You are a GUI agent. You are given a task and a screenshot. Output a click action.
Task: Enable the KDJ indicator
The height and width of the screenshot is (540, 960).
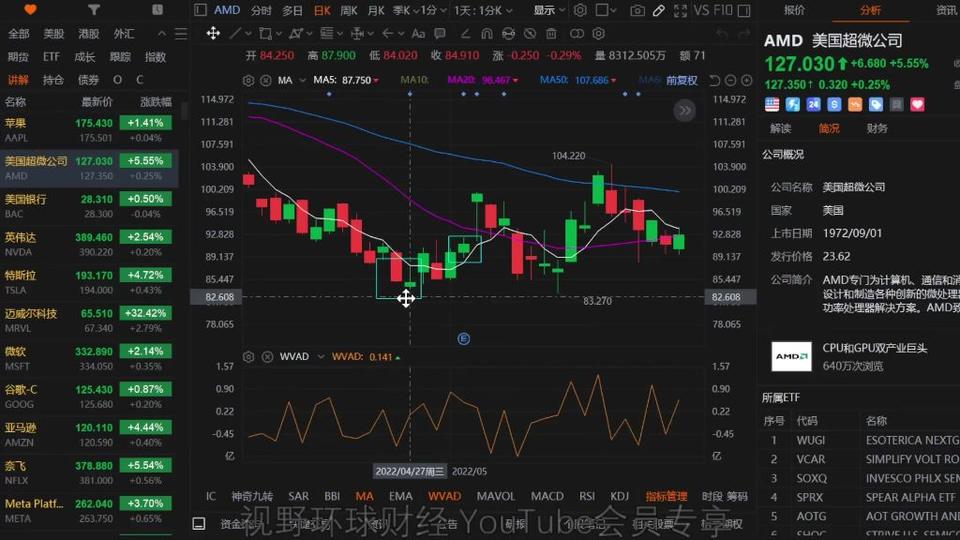[620, 496]
